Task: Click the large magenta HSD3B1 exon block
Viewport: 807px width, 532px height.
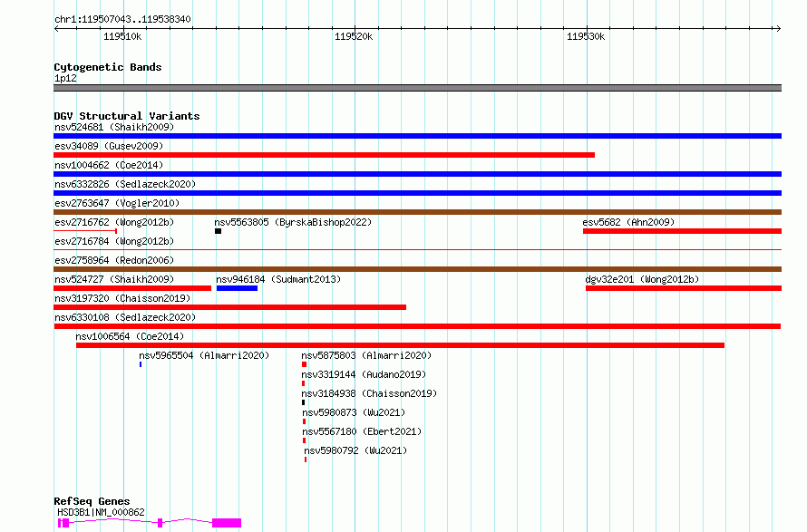Action: point(227,523)
